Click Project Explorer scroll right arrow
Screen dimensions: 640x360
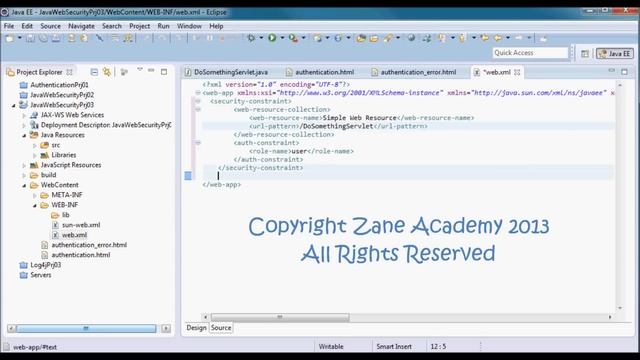pos(166,329)
